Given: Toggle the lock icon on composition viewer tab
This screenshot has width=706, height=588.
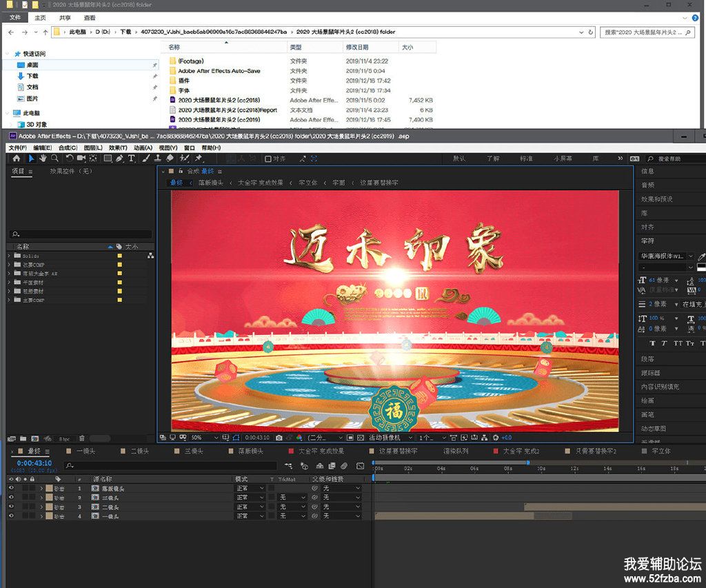Looking at the screenshot, I should pos(181,171).
